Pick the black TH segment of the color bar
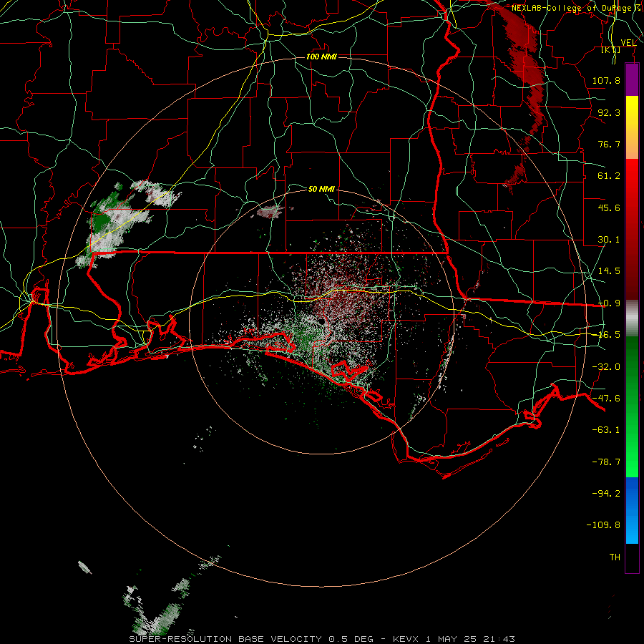Screen dimensions: 644x644 632,557
